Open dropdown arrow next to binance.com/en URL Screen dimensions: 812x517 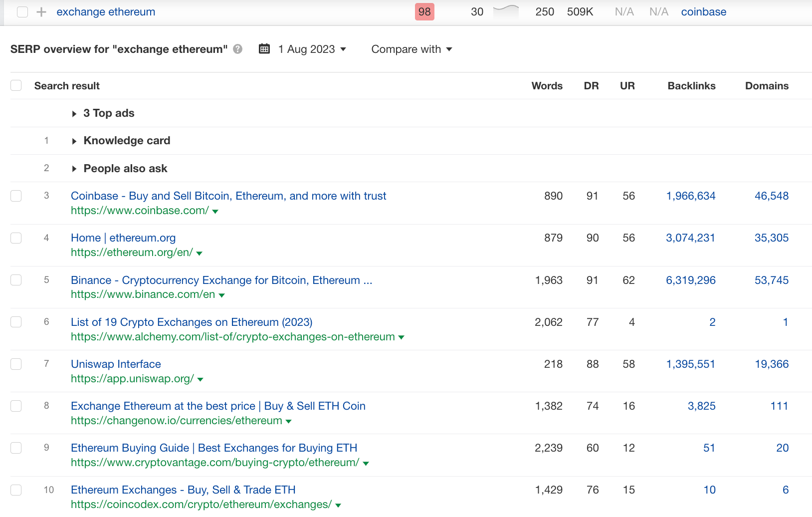(222, 295)
